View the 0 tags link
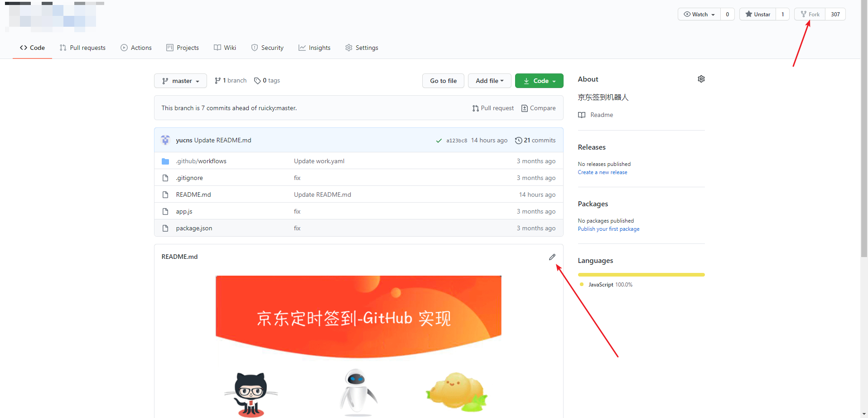This screenshot has height=418, width=868. click(x=267, y=81)
